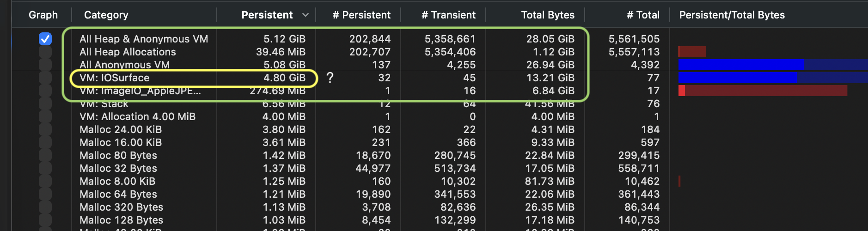The width and height of the screenshot is (868, 231).
Task: Click the Total Bytes column header
Action: tap(548, 15)
